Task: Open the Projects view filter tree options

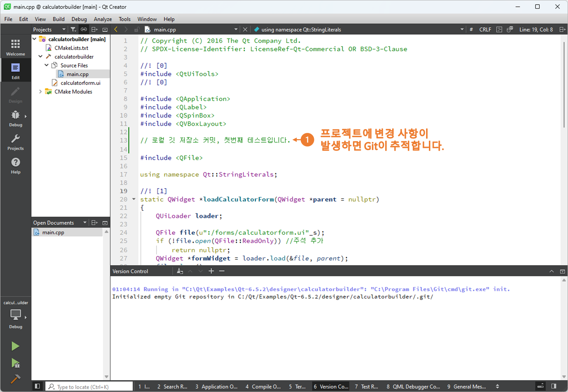Action: (x=73, y=29)
